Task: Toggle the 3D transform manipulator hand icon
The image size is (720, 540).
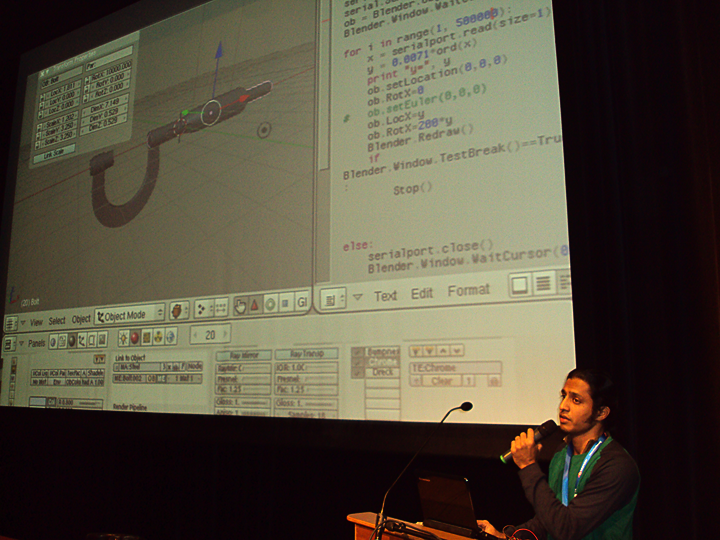Action: tap(240, 306)
